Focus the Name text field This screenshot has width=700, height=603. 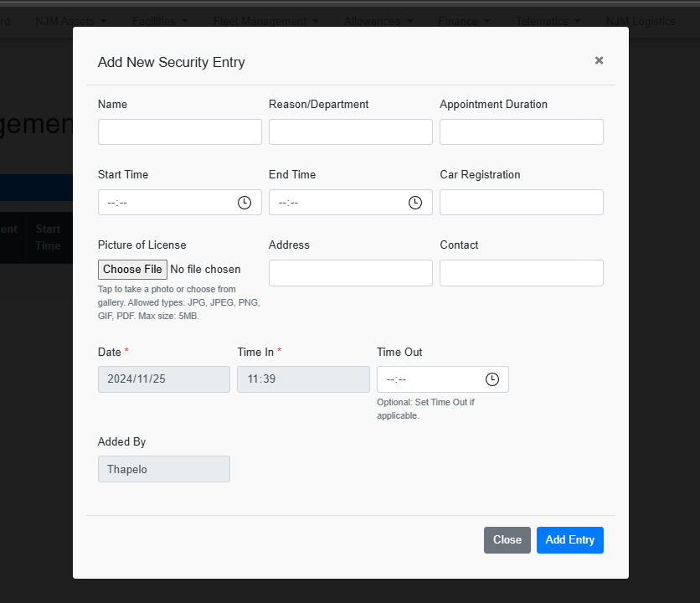pyautogui.click(x=180, y=132)
